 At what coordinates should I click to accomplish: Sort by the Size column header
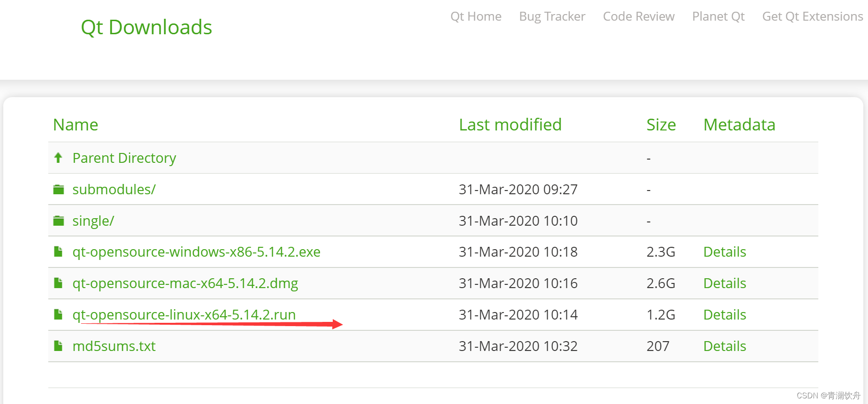[x=661, y=125]
